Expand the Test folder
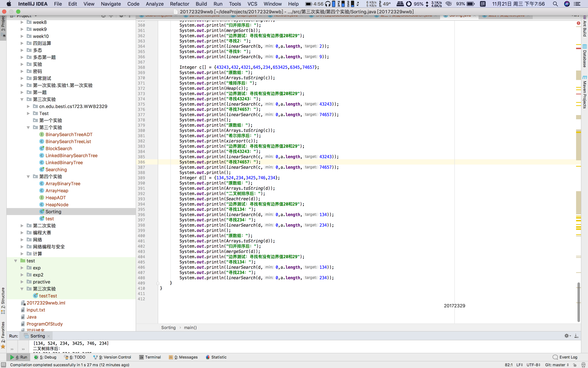588x368 pixels. click(28, 113)
